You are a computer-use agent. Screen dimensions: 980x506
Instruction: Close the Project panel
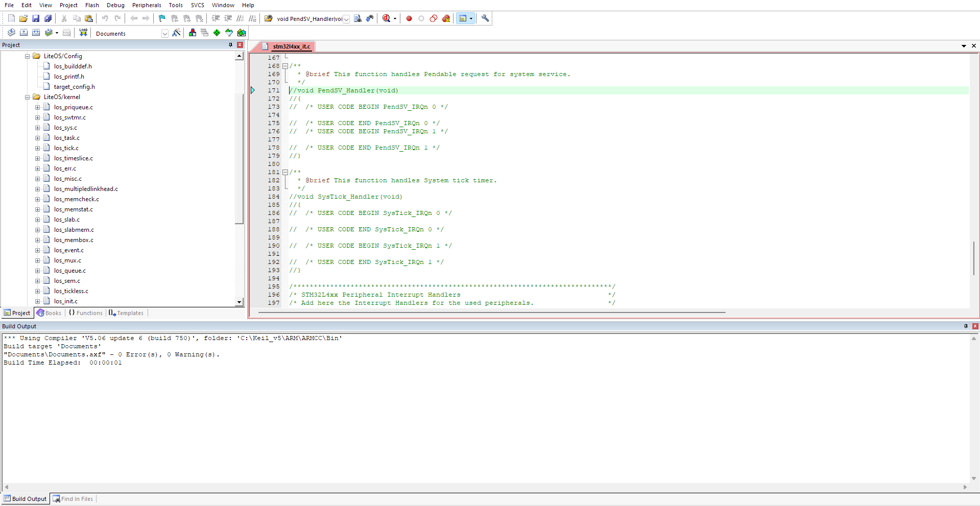[x=240, y=45]
